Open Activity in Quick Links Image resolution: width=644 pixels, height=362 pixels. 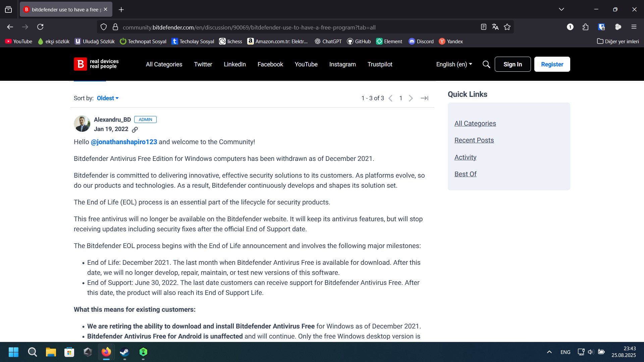point(465,157)
